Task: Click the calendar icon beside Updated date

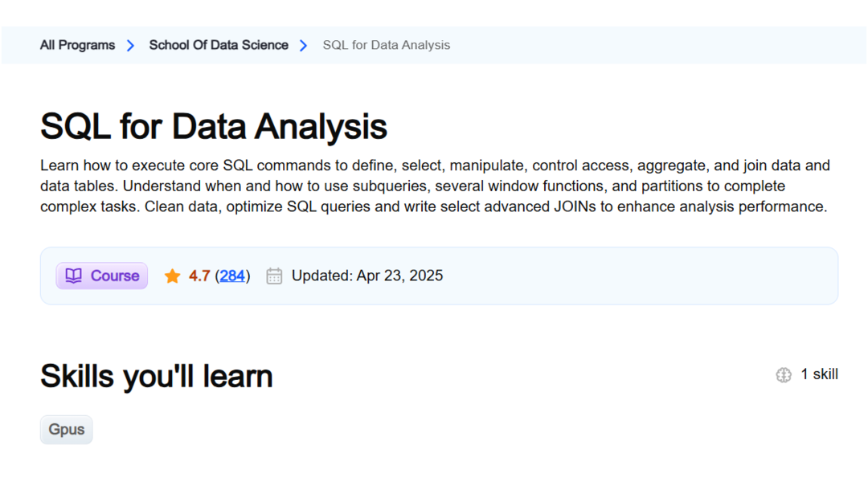Action: coord(274,276)
